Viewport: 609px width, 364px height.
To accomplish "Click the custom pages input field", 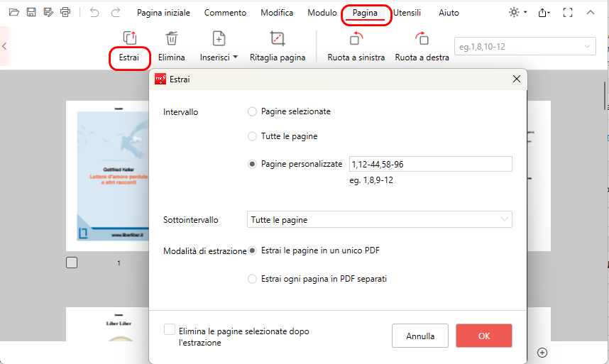I will [x=430, y=164].
